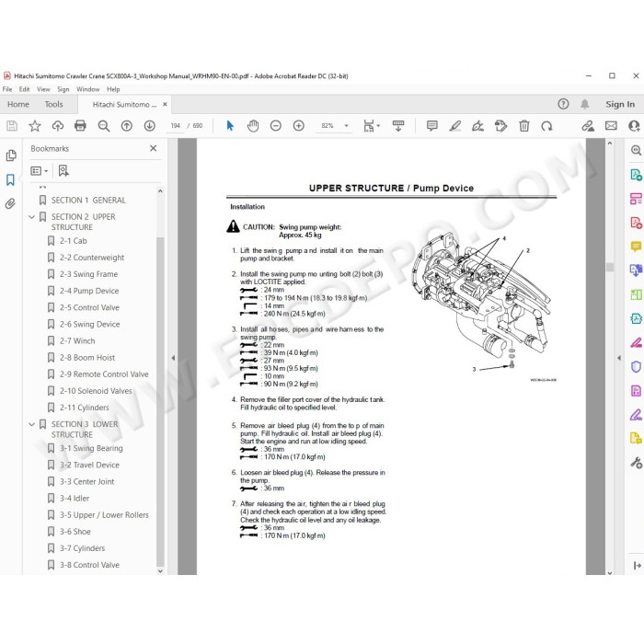644x644 pixels.
Task: Collapse SECTION 2 UPPER STRUCTURE
Action: click(31, 217)
